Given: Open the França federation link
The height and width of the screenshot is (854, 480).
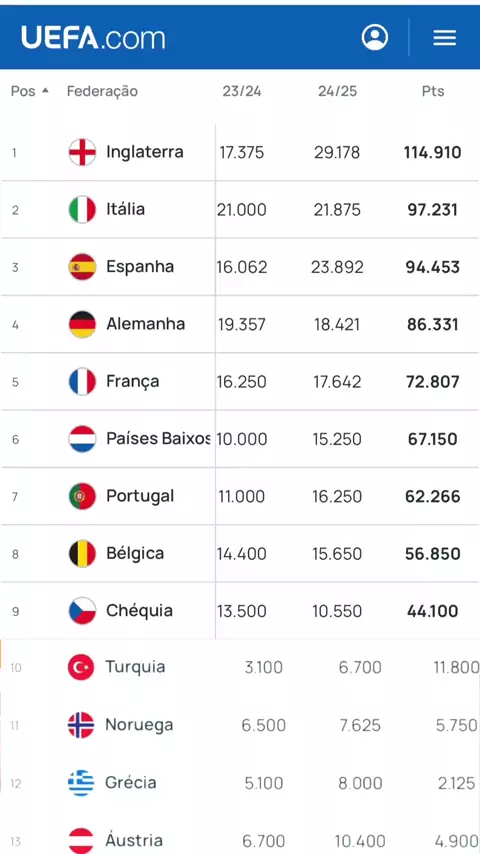Looking at the screenshot, I should tap(133, 381).
